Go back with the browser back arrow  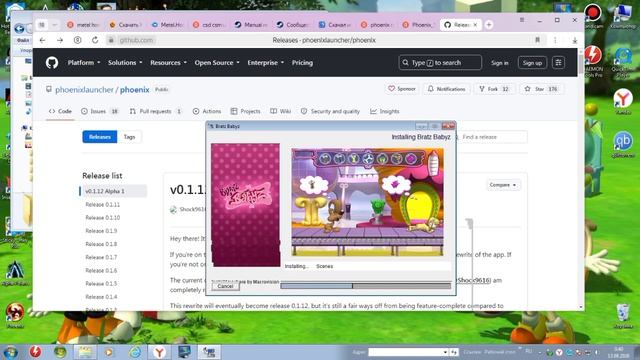pos(42,40)
